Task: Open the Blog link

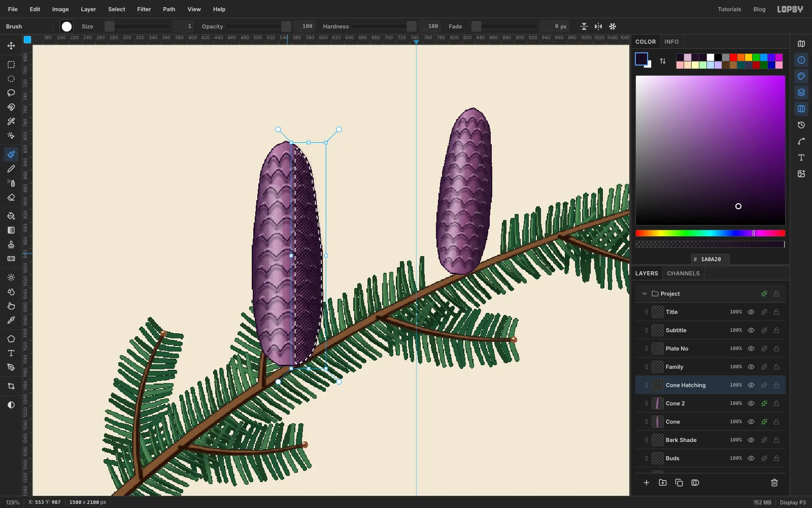Action: click(x=759, y=9)
